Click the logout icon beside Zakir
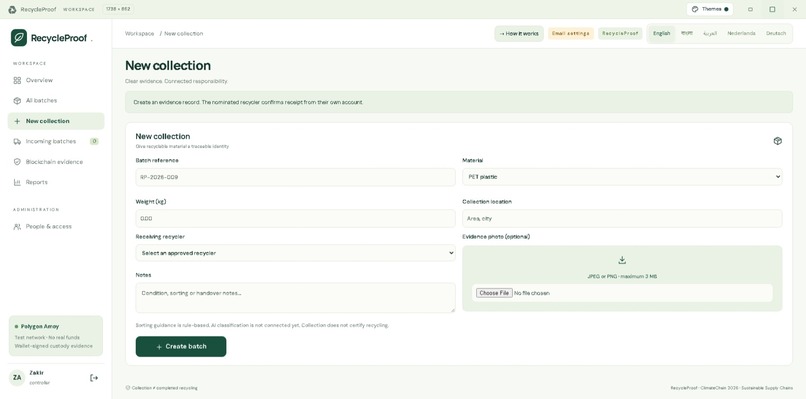Image resolution: width=806 pixels, height=399 pixels. point(94,378)
